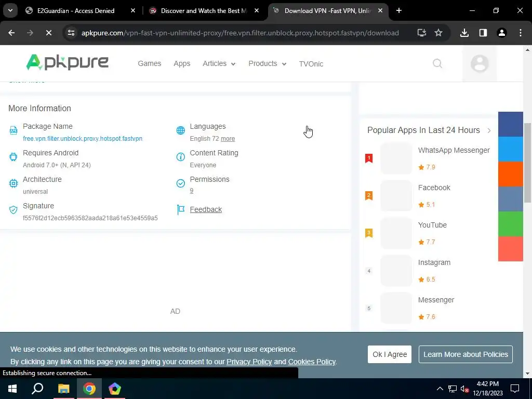This screenshot has width=532, height=399.
Task: Close the Download VPN tab
Action: point(380,11)
